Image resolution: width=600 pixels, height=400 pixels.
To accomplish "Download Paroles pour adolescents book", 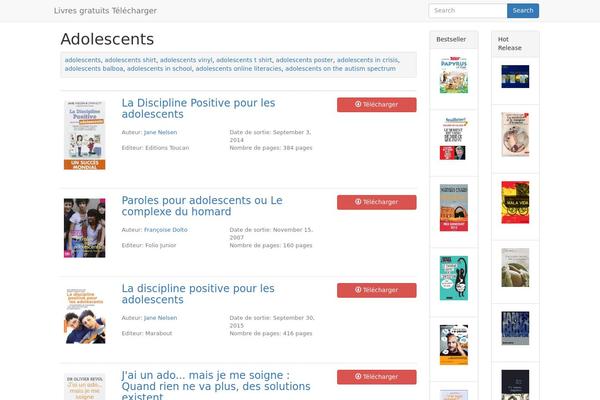I will coord(377,202).
